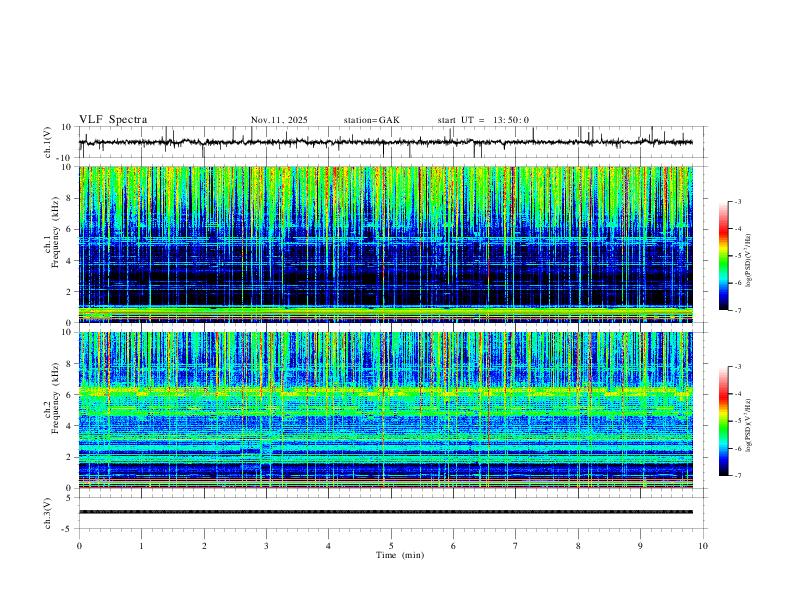Click the "Time (min)" axis label
Screen dimensions: 792x612
(x=400, y=555)
